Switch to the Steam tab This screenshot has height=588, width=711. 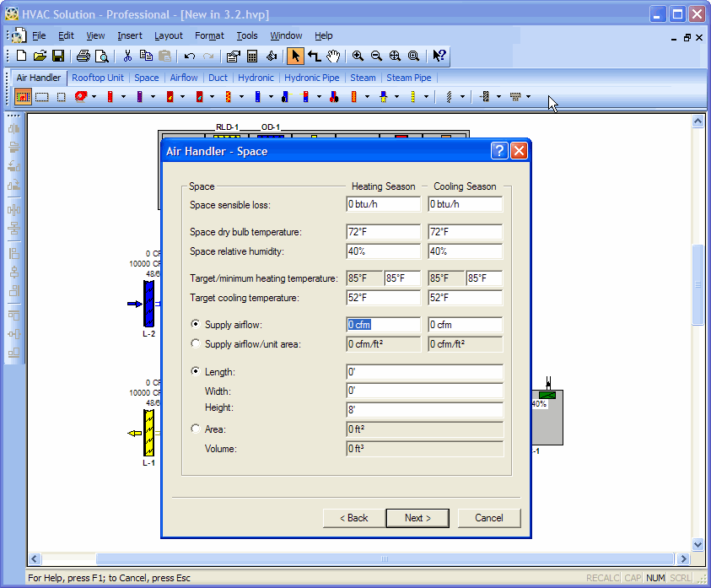click(x=363, y=78)
